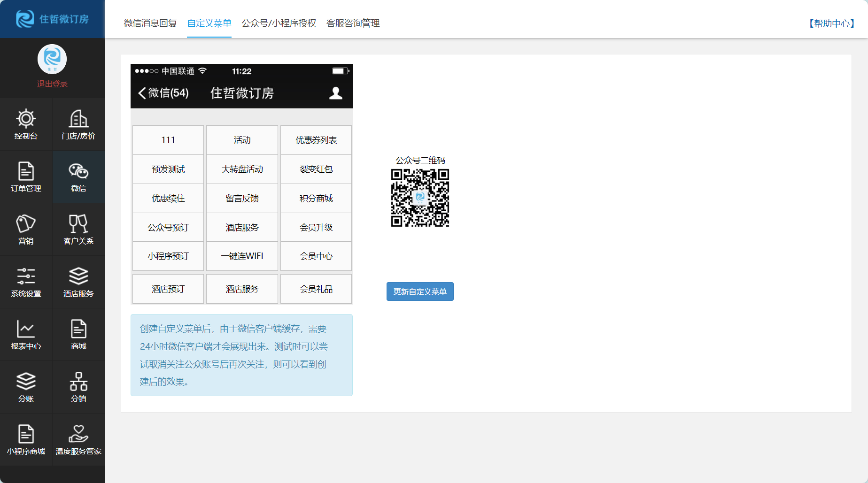Click the 微信(54) back arrow in phone preview

click(x=163, y=93)
